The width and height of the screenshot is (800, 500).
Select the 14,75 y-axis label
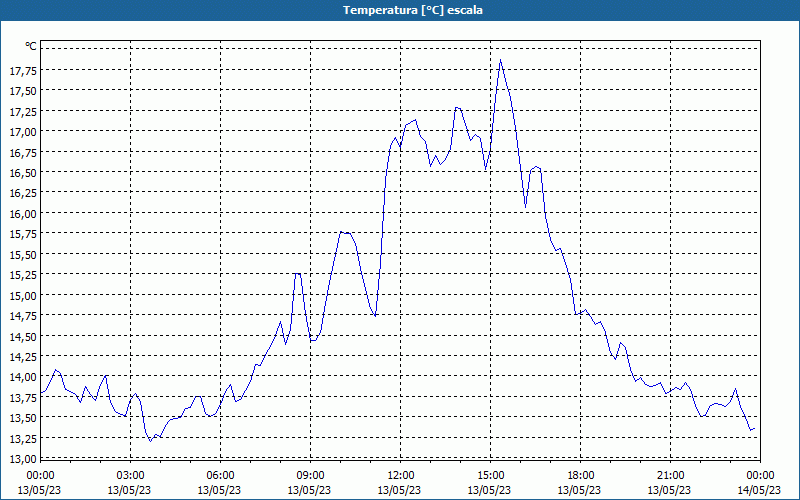tap(23, 316)
